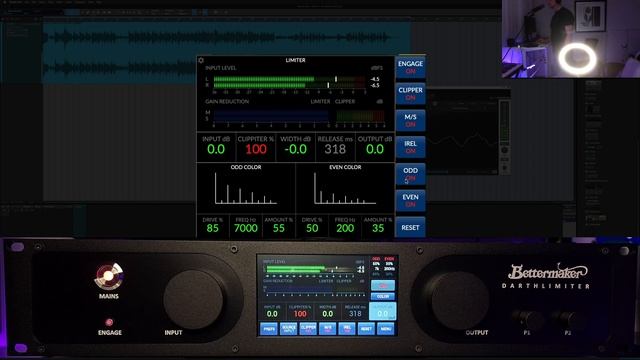Screen dimensions: 640x360
Task: Tap REL on the hardware touchscreen
Action: coord(347,329)
